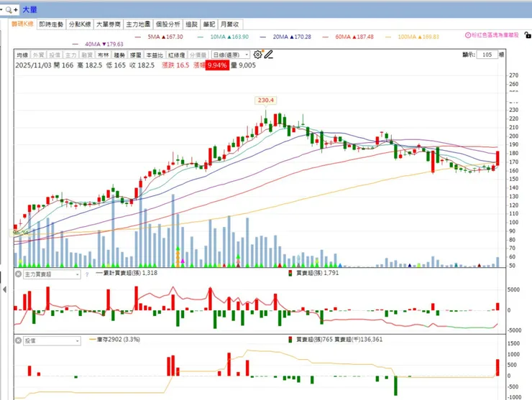Toggle the 本益比 overlay button
Image resolution: width=532 pixels, height=400 pixels.
click(155, 55)
